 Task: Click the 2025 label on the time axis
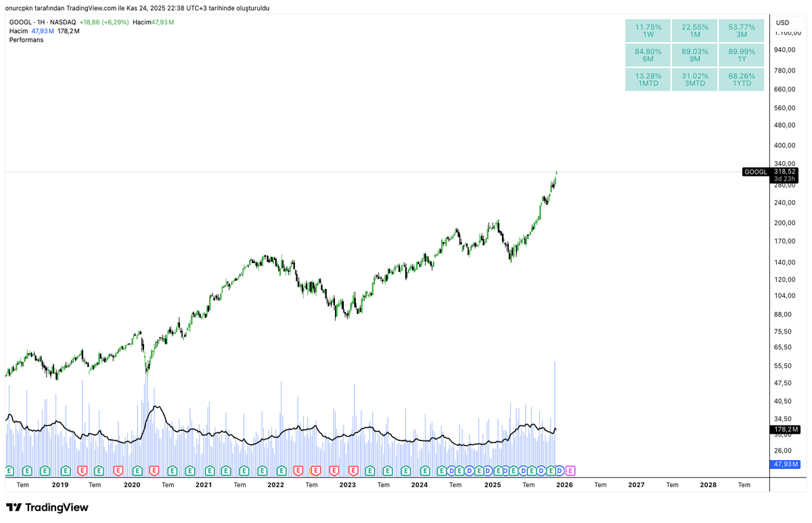click(492, 484)
